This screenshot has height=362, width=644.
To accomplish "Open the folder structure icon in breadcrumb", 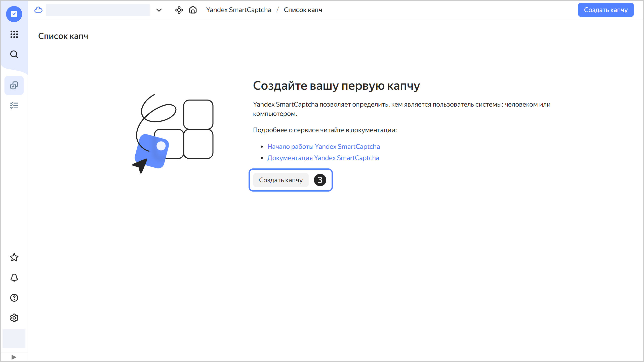I will (x=179, y=10).
